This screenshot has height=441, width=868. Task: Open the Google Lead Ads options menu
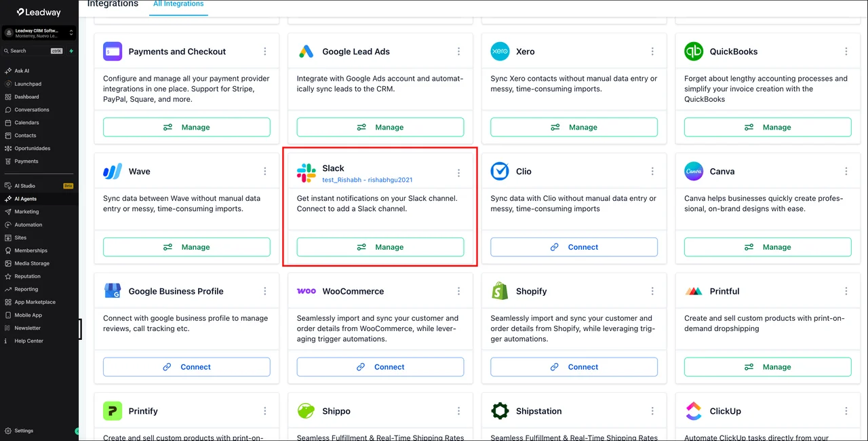[x=459, y=52]
